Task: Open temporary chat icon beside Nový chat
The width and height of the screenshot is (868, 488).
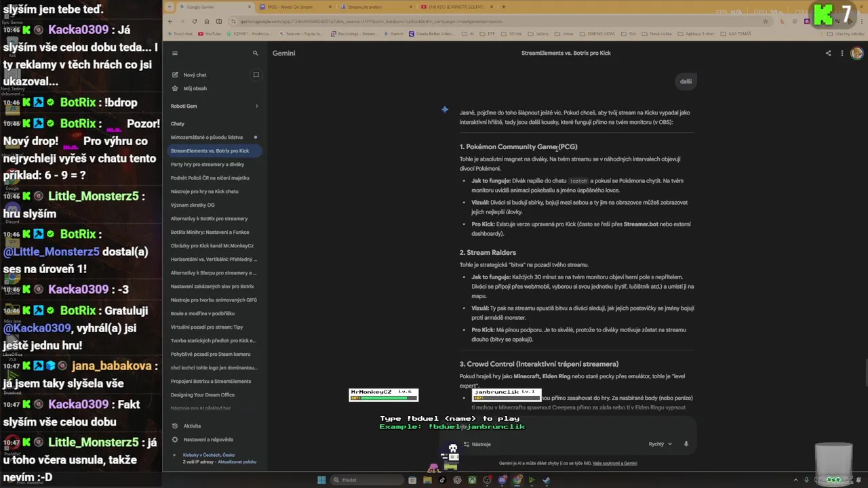Action: tap(256, 75)
